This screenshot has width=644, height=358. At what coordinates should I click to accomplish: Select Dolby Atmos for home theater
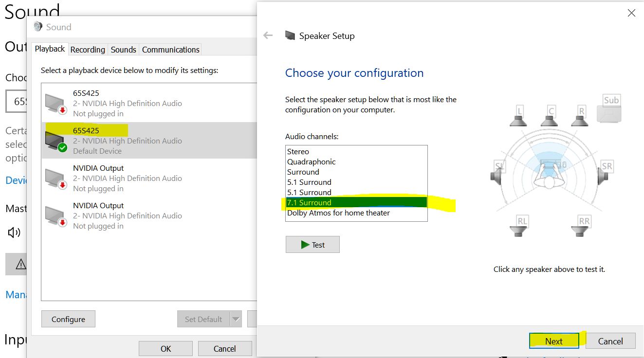[356, 213]
